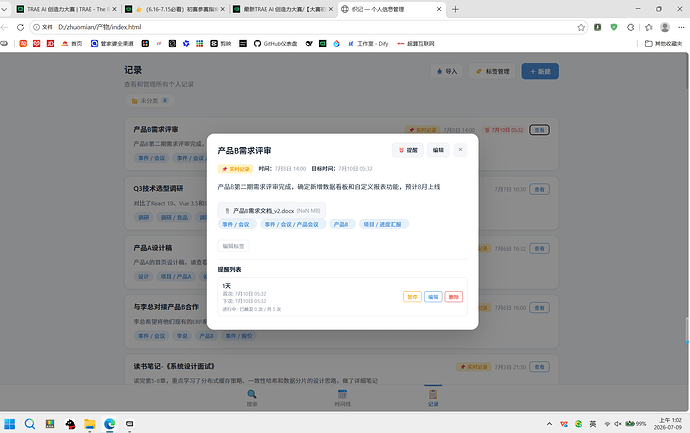Open the 首页 bookmark
This screenshot has height=433, width=690.
click(72, 44)
